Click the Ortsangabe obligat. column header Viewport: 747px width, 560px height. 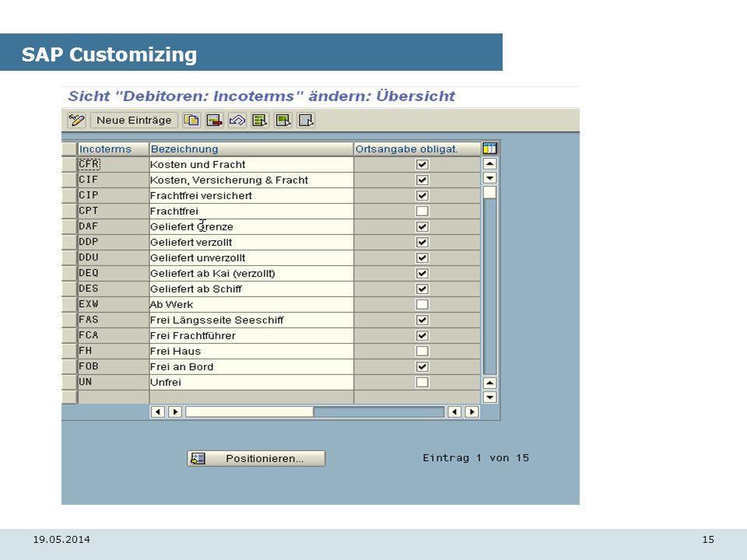pyautogui.click(x=417, y=149)
